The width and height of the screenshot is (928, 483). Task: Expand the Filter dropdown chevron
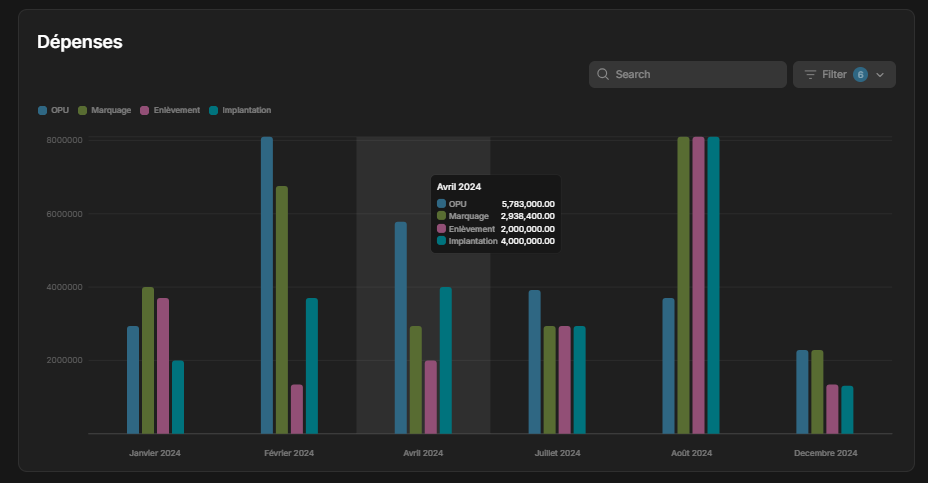879,75
